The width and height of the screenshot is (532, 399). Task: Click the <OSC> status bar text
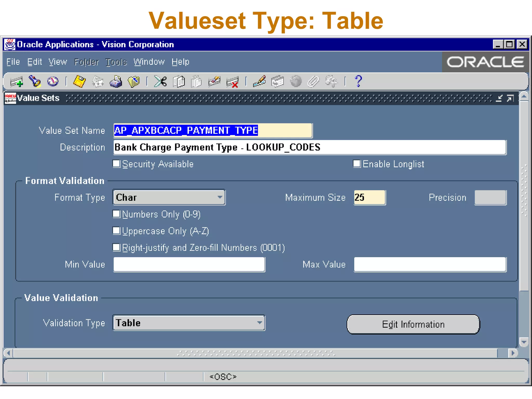[x=223, y=377]
